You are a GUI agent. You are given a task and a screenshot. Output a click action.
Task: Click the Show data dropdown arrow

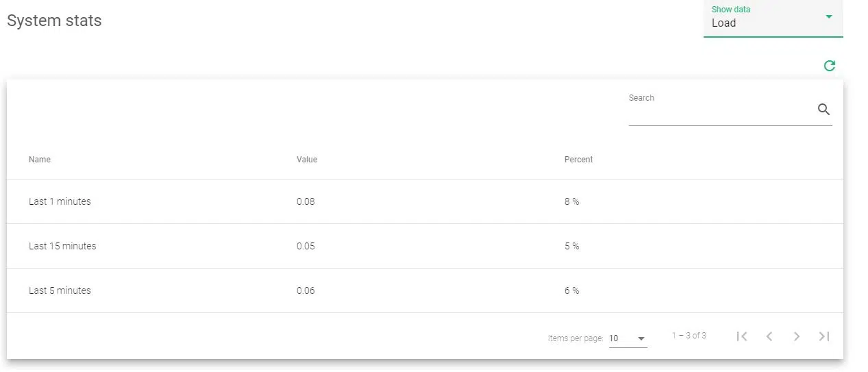tap(829, 16)
